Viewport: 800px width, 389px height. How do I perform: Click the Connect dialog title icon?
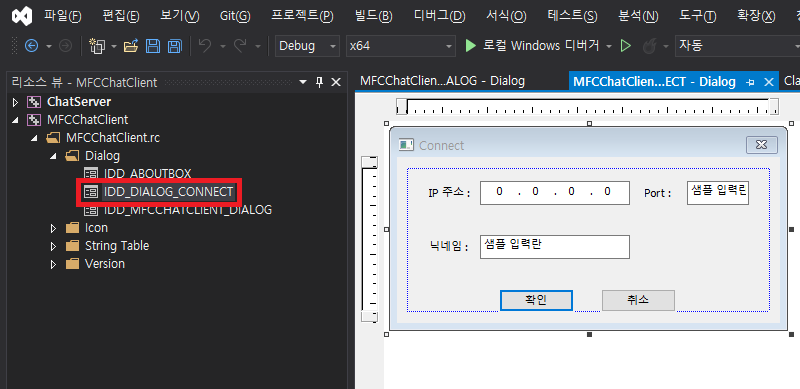(406, 145)
